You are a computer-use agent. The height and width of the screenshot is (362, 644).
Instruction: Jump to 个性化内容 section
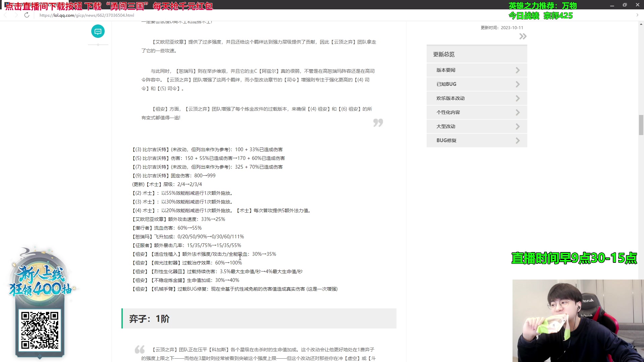pyautogui.click(x=477, y=112)
